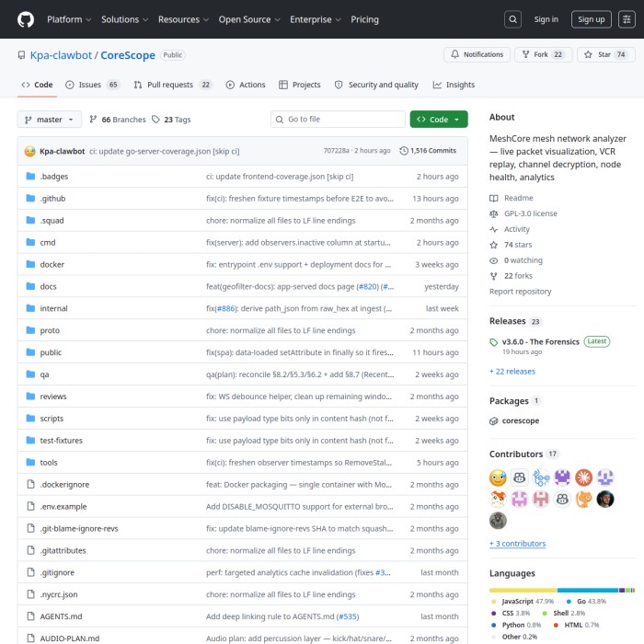Open the docker folder icon

click(x=30, y=264)
